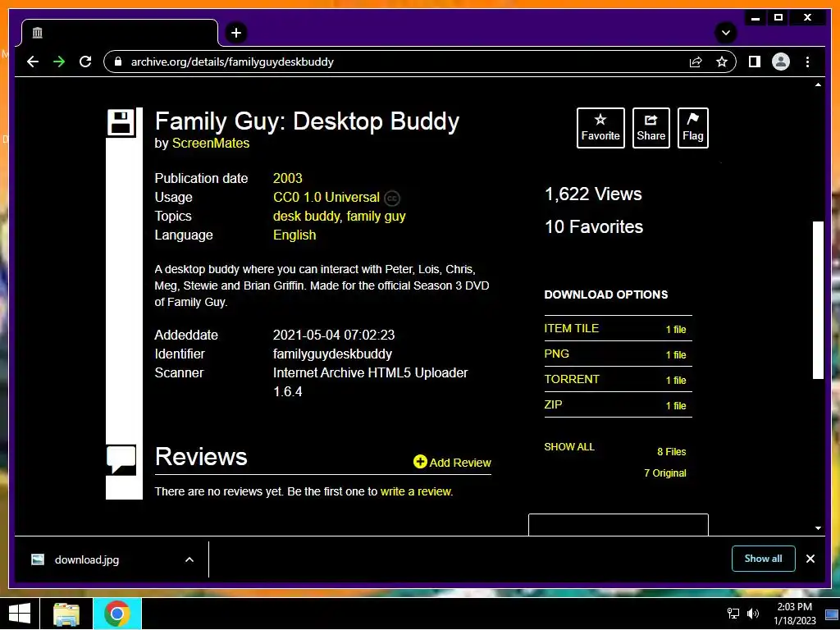Click the green forward arrow
This screenshot has height=630, width=840.
click(x=59, y=62)
